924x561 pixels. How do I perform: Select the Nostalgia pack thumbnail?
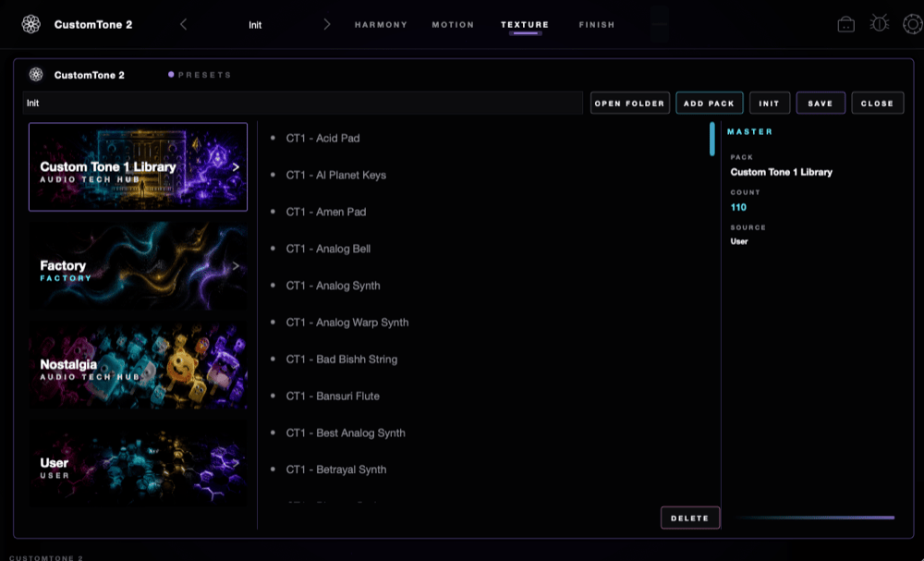tap(138, 365)
